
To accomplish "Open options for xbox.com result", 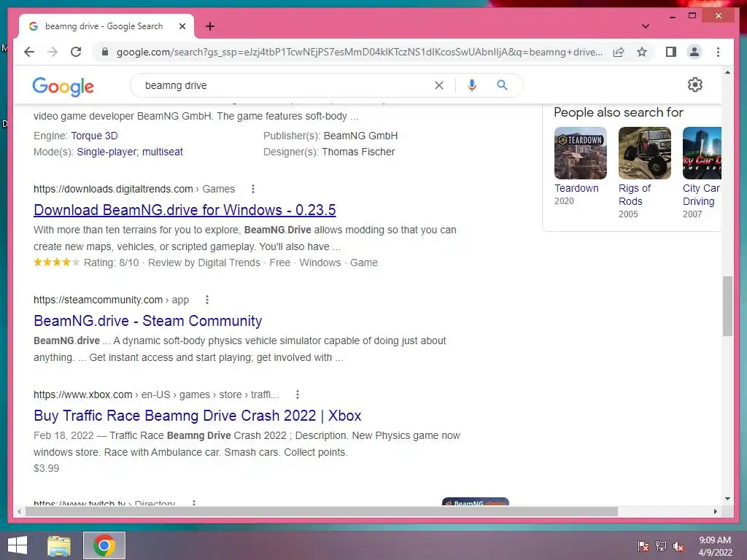I will pyautogui.click(x=298, y=394).
